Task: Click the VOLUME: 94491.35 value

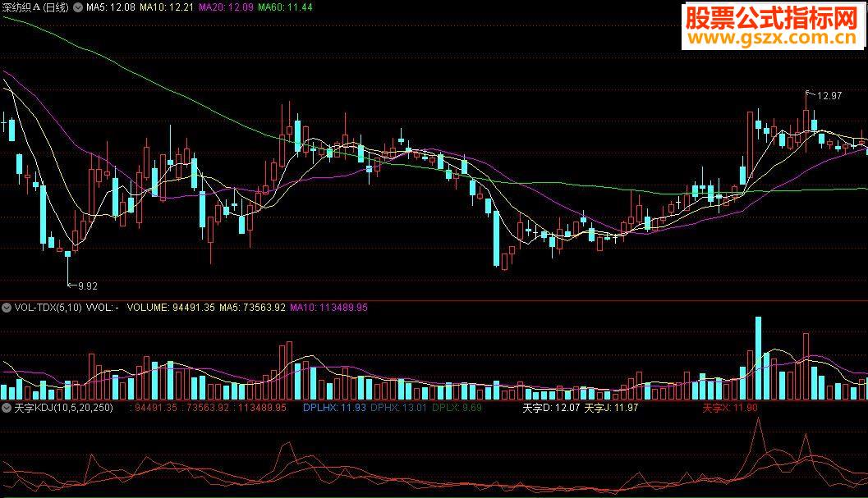Action: point(171,308)
